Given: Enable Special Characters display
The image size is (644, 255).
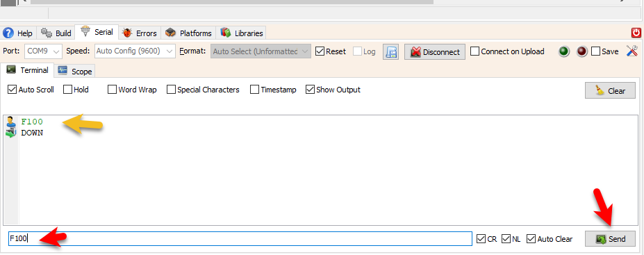Looking at the screenshot, I should tap(172, 90).
